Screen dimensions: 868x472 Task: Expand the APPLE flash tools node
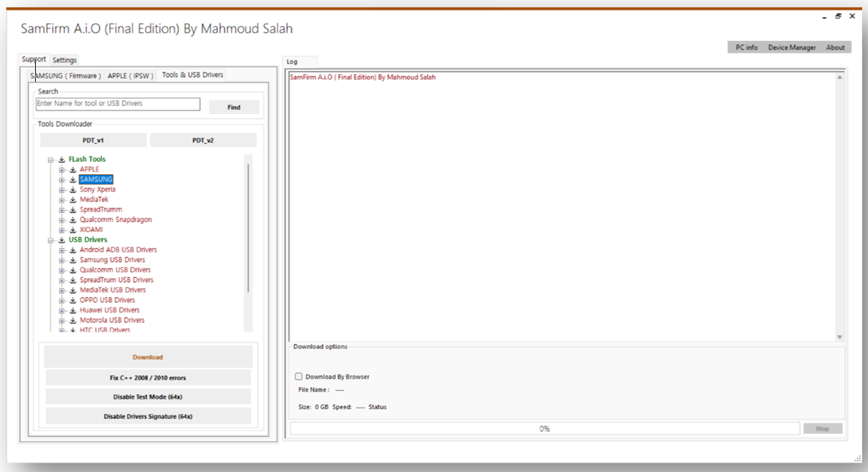(x=61, y=170)
